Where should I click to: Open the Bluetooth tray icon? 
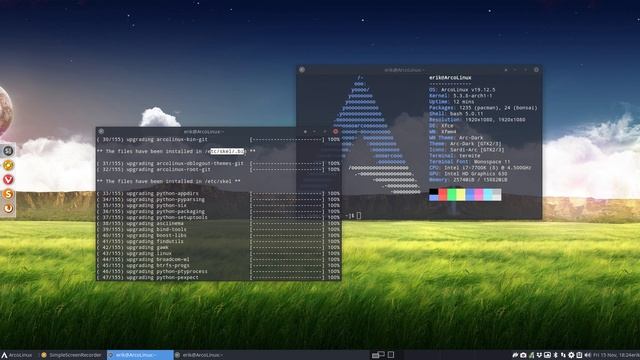pyautogui.click(x=555, y=355)
